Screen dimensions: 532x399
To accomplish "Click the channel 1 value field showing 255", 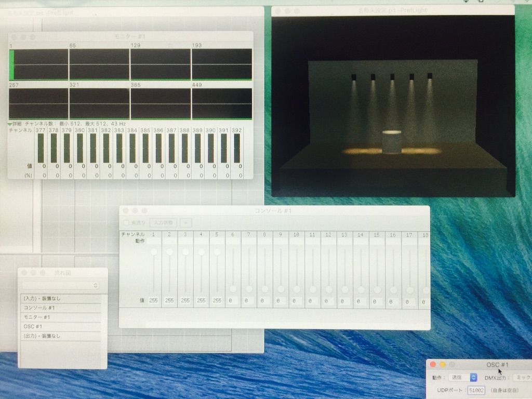I will coord(153,301).
